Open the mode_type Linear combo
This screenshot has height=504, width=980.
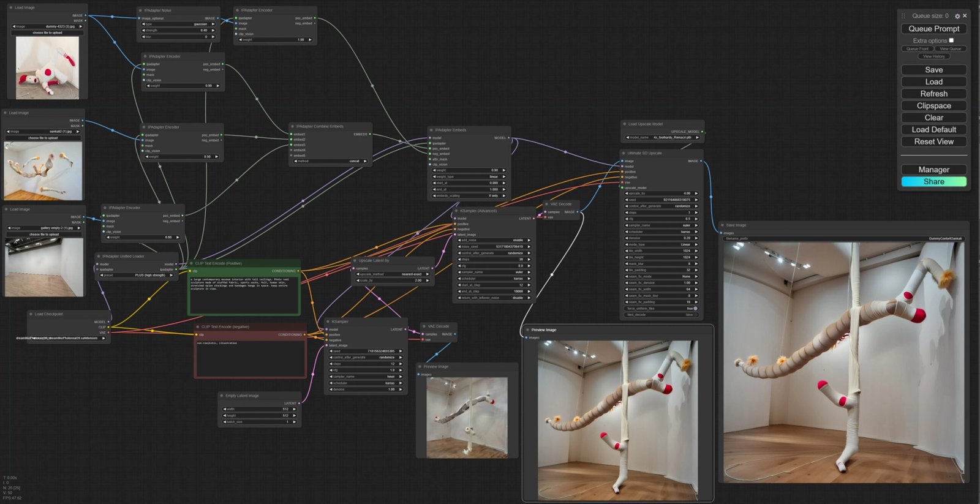click(x=661, y=244)
